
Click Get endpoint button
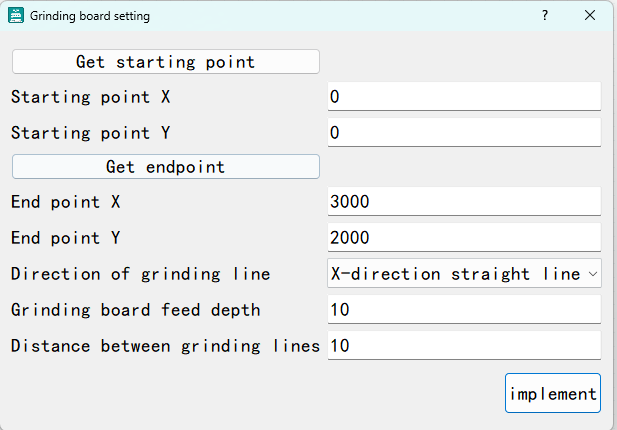(x=166, y=167)
